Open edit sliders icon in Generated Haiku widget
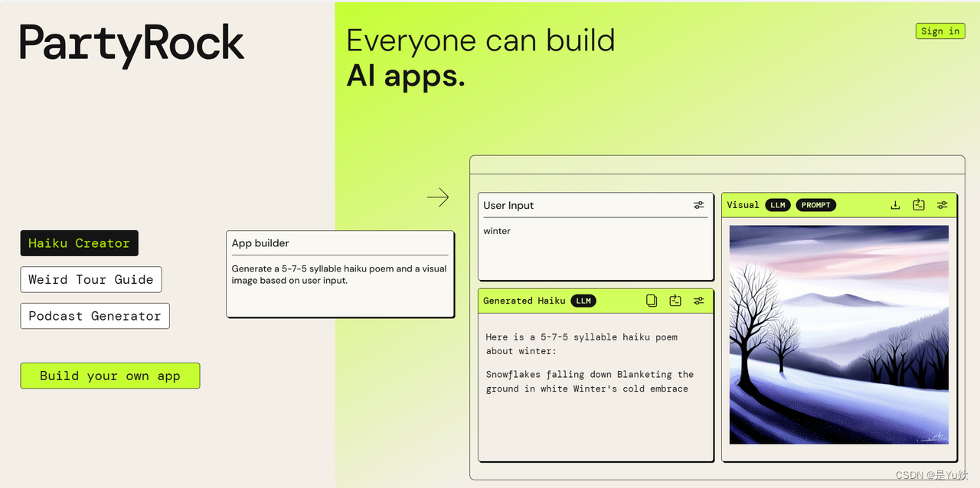This screenshot has height=488, width=980. pos(698,301)
